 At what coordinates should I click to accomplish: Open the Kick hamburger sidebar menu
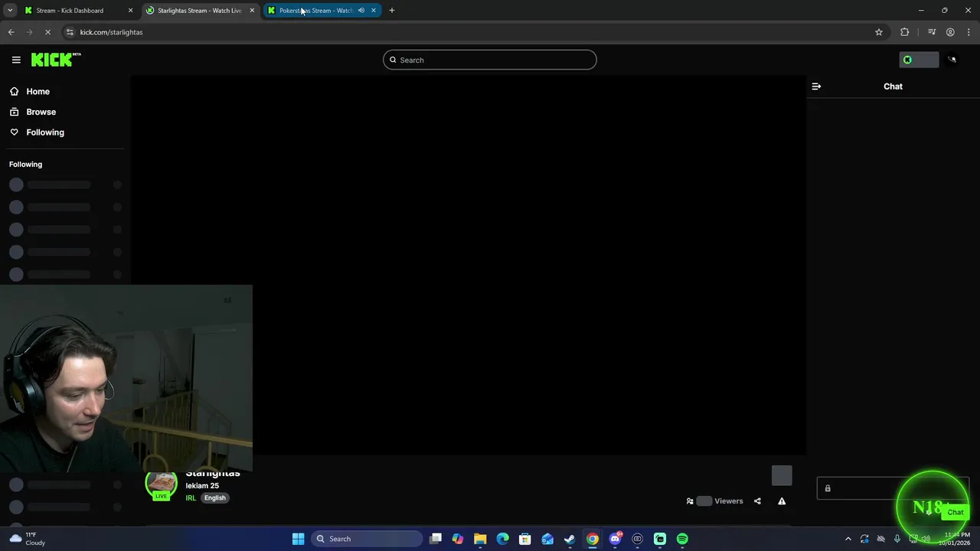click(x=16, y=60)
